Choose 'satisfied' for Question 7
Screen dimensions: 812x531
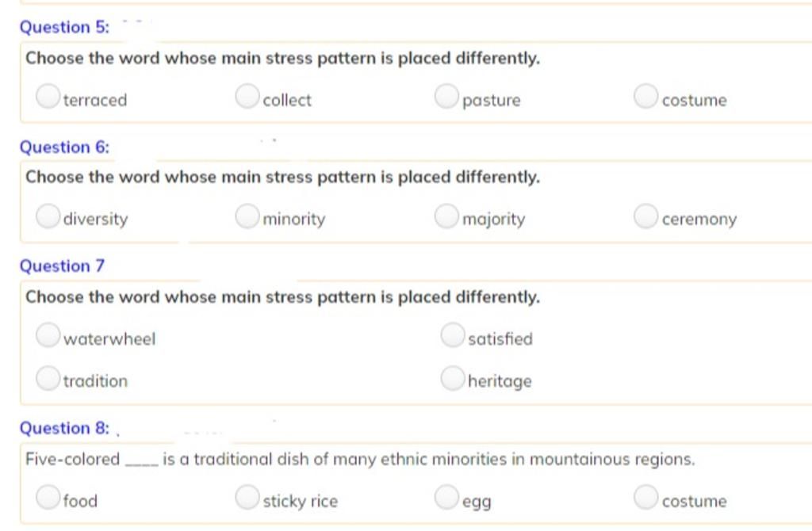(x=453, y=335)
